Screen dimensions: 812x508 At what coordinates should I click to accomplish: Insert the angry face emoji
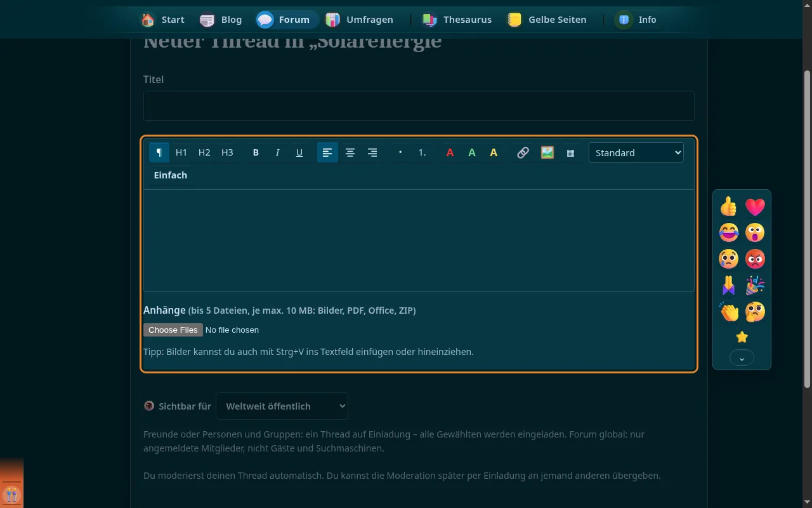tap(755, 258)
